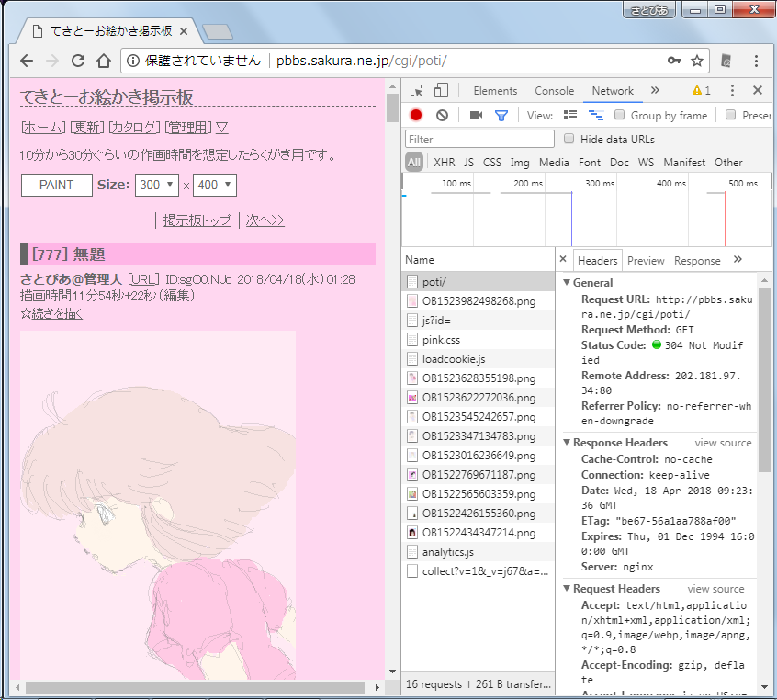777x700 pixels.
Task: Open the canvas width dropdown showing 300
Action: [156, 185]
